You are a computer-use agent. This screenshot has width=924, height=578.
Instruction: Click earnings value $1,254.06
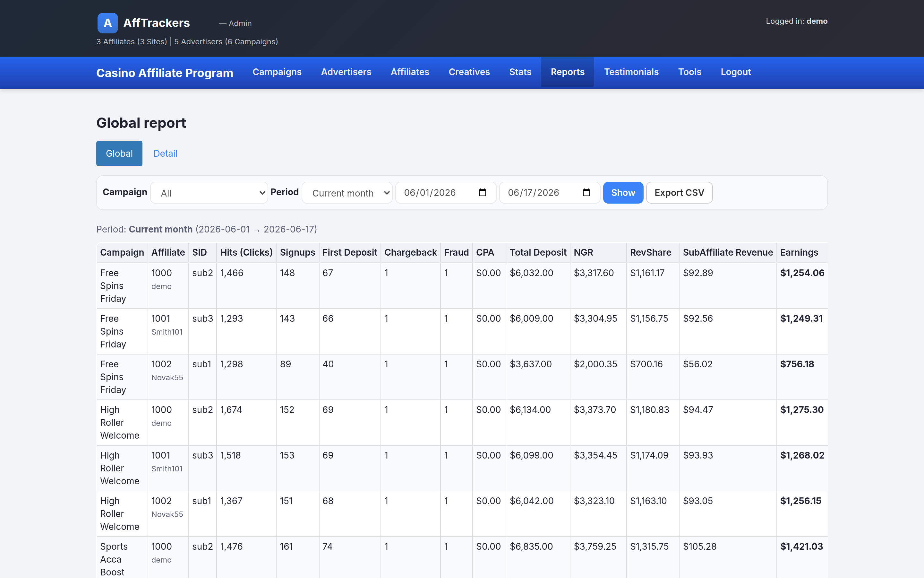coord(802,273)
